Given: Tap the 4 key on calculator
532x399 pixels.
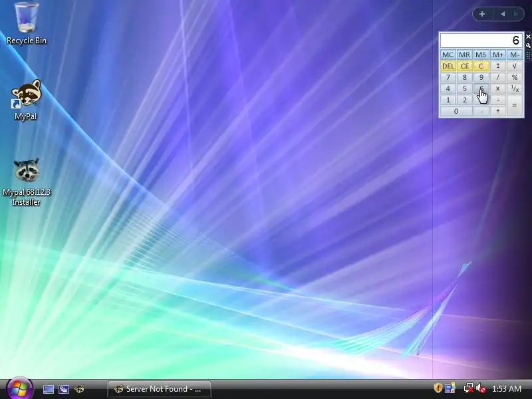Looking at the screenshot, I should 448,88.
